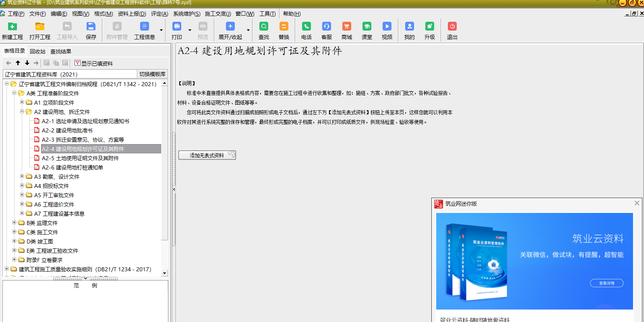644x322 pixels.
Task: Click the tree scrollbar down arrow
Action: click(x=164, y=273)
